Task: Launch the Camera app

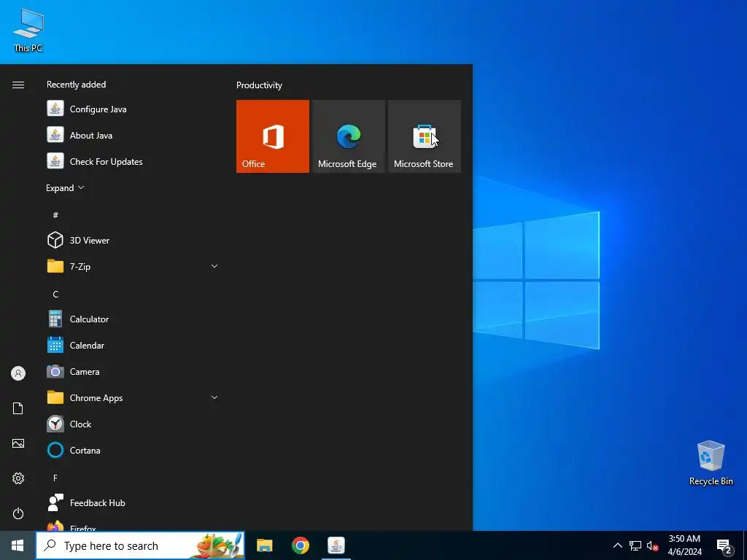Action: (133, 371)
